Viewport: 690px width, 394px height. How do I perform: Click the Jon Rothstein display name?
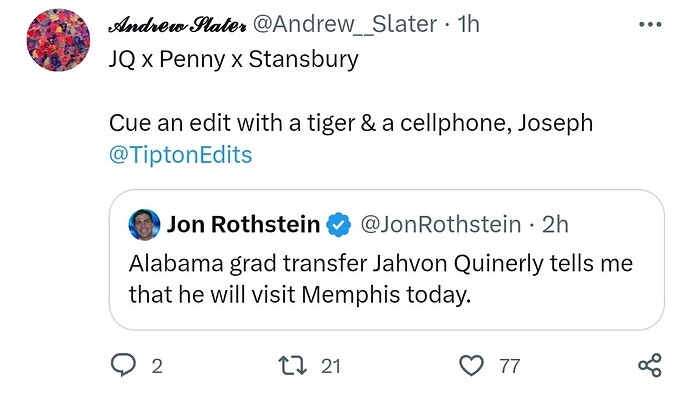coord(243,224)
